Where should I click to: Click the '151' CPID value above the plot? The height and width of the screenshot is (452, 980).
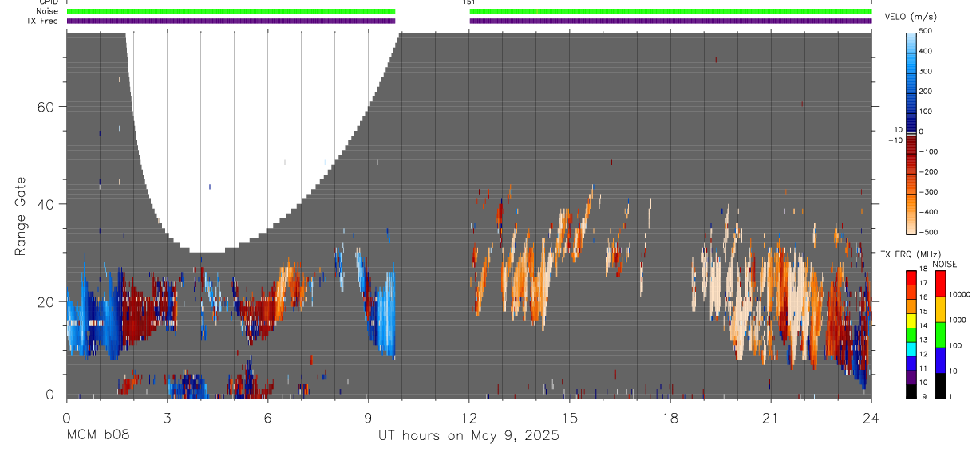(468, 2)
